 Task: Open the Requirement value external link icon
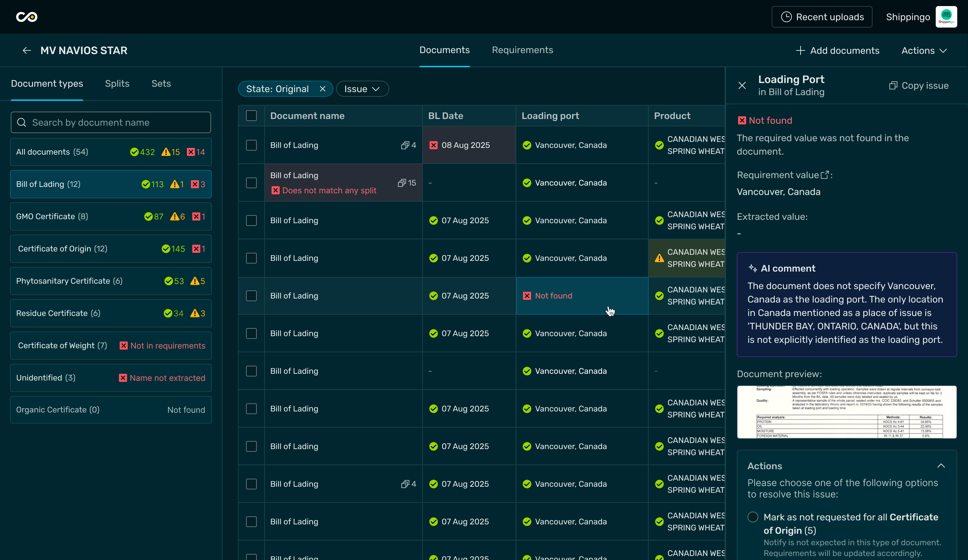coord(824,175)
